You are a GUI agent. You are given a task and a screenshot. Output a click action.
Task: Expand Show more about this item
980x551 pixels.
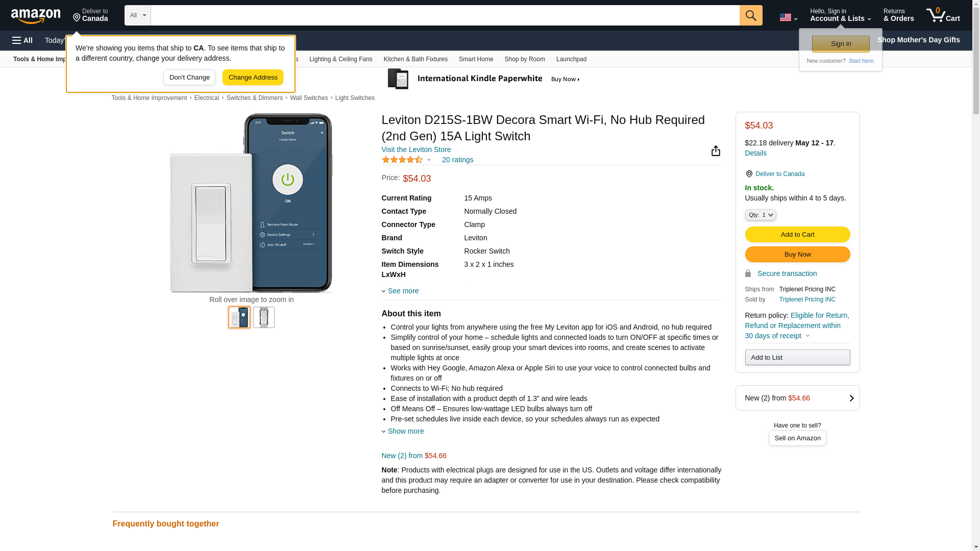click(x=405, y=431)
